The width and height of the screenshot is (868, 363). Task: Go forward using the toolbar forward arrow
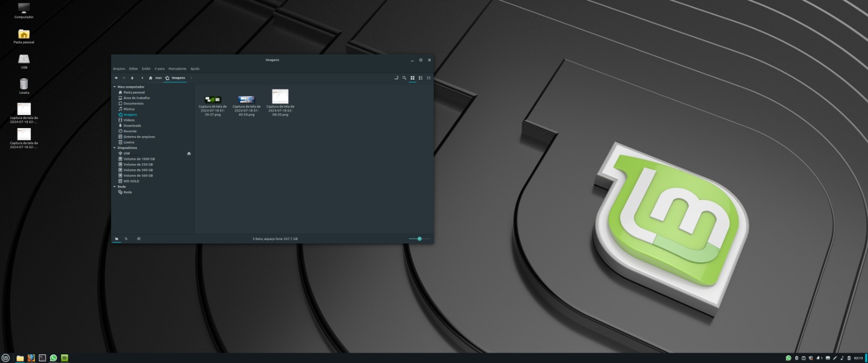pos(124,78)
